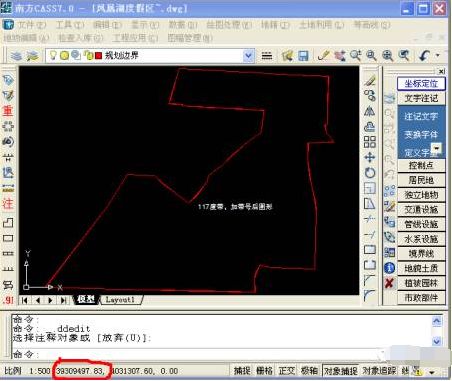Screen dimensions: 452x381
Task: Toggle 捕捉 snap mode in status bar
Action: click(x=242, y=371)
